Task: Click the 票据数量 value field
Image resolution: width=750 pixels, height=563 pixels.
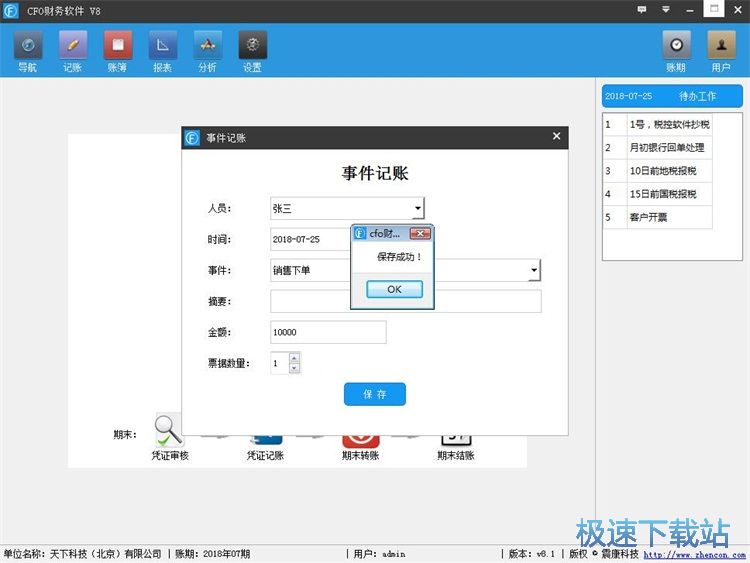Action: click(x=280, y=363)
